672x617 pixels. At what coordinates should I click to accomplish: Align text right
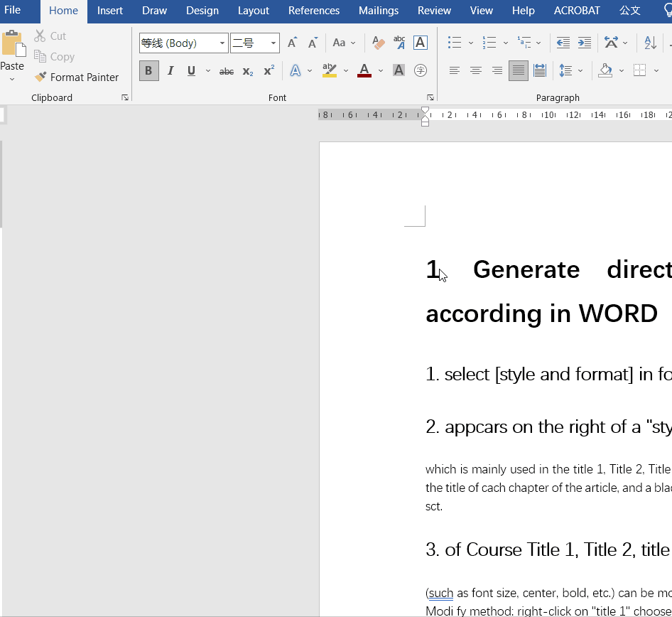tap(497, 71)
